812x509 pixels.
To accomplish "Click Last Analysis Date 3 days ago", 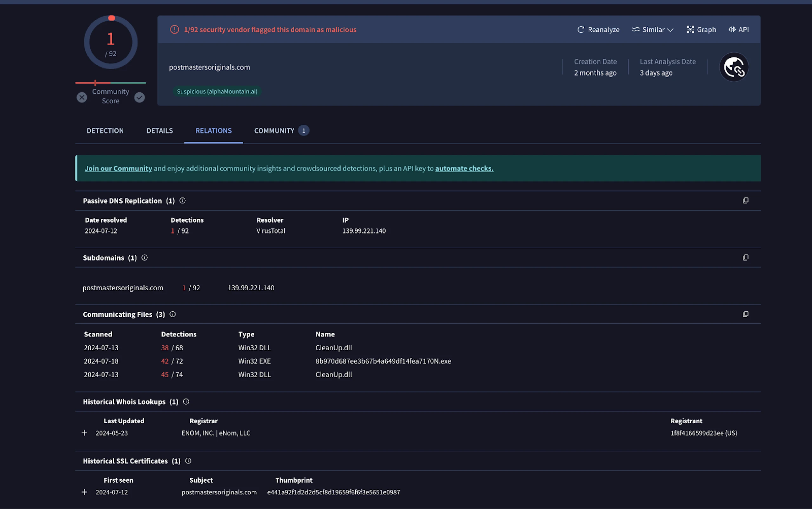I will pos(668,67).
